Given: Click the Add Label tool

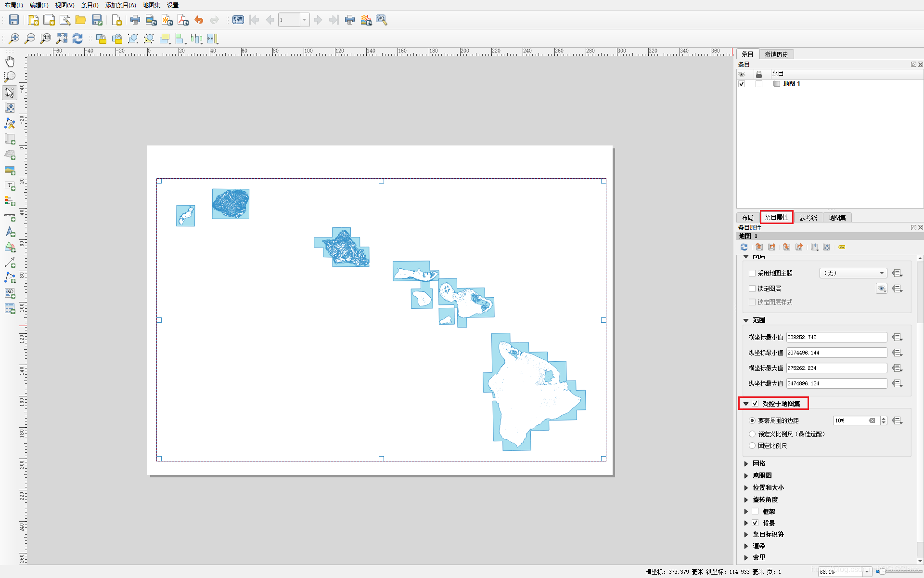Looking at the screenshot, I should pyautogui.click(x=10, y=185).
